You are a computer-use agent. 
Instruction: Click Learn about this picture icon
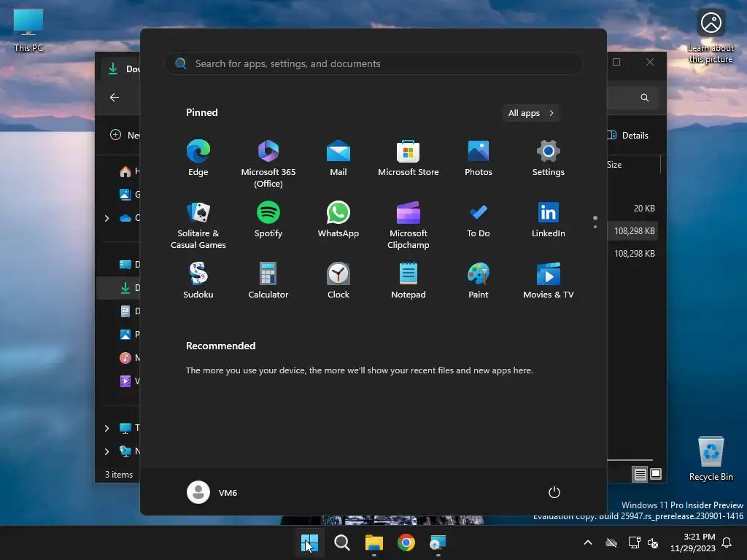click(x=711, y=36)
